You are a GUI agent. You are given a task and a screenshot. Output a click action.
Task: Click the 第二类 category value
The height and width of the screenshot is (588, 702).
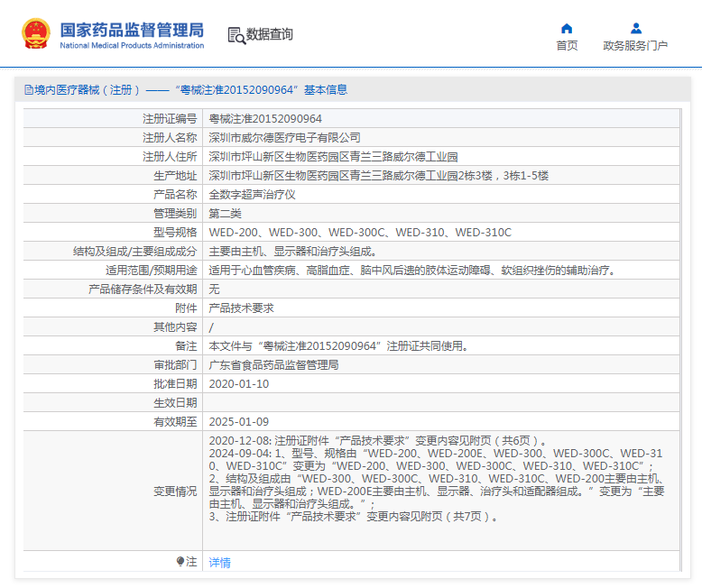pos(226,214)
